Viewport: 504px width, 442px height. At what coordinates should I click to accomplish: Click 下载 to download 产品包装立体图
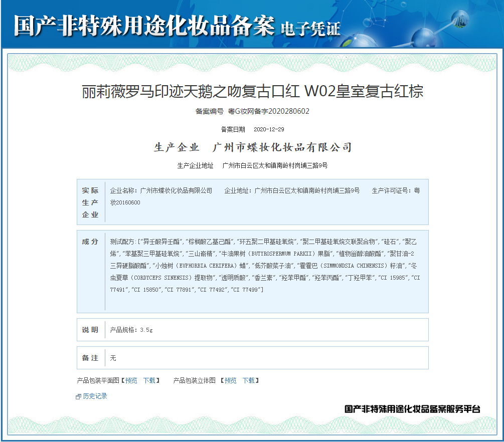tap(250, 380)
